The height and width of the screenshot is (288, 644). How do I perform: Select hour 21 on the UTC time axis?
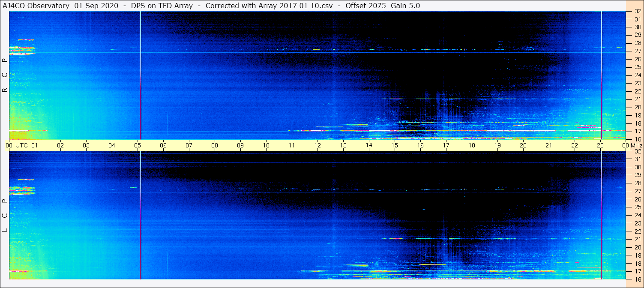(549, 145)
